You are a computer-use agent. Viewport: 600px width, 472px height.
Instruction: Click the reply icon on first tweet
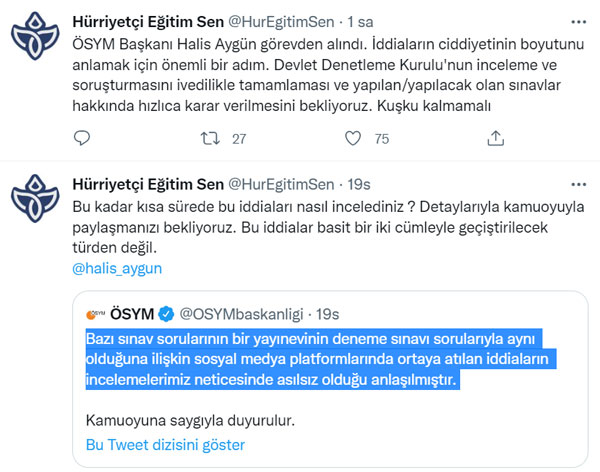[82, 138]
